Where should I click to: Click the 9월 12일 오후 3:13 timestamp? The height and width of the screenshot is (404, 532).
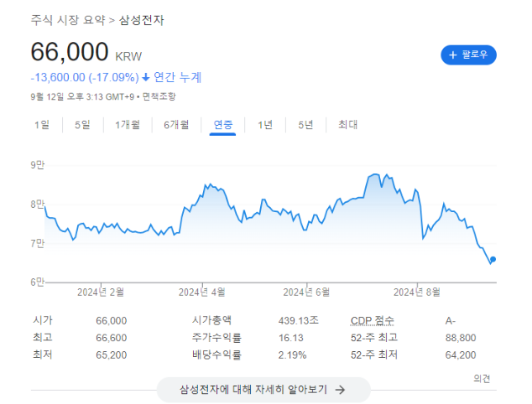click(x=82, y=97)
